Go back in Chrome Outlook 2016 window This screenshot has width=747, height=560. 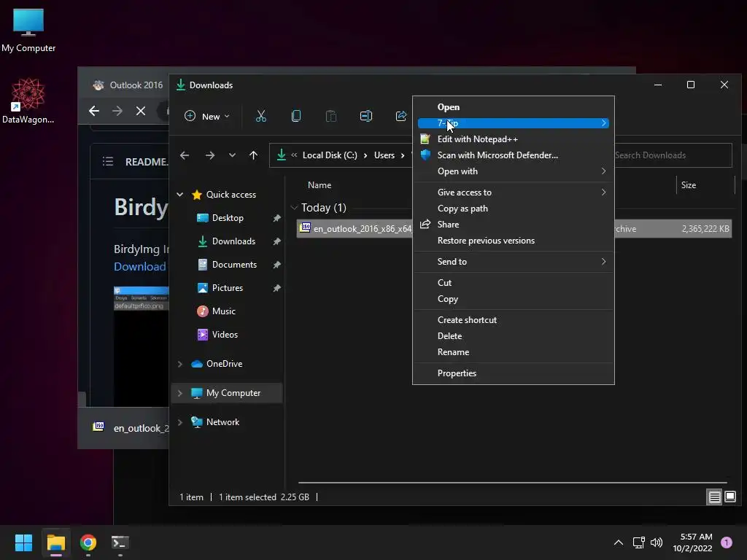(94, 112)
